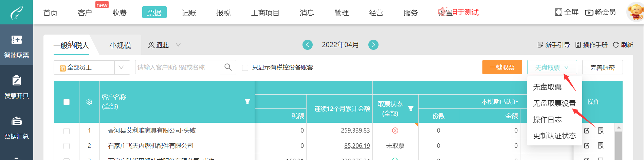The image size is (644, 160).
Task: Go to next month arrow
Action: click(x=373, y=45)
